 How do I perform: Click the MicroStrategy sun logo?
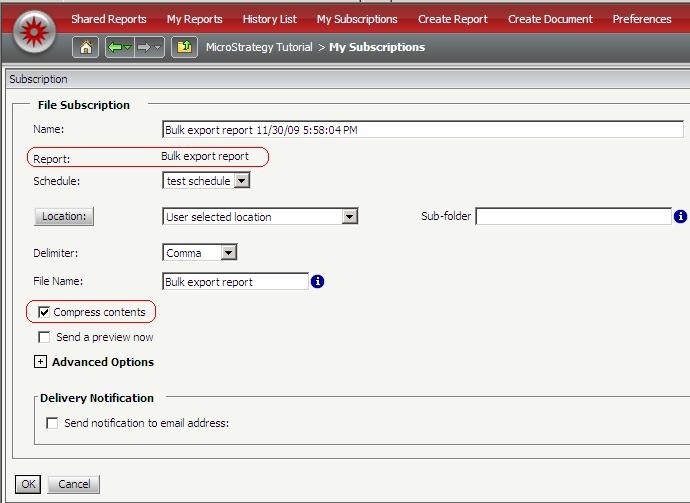pos(34,32)
